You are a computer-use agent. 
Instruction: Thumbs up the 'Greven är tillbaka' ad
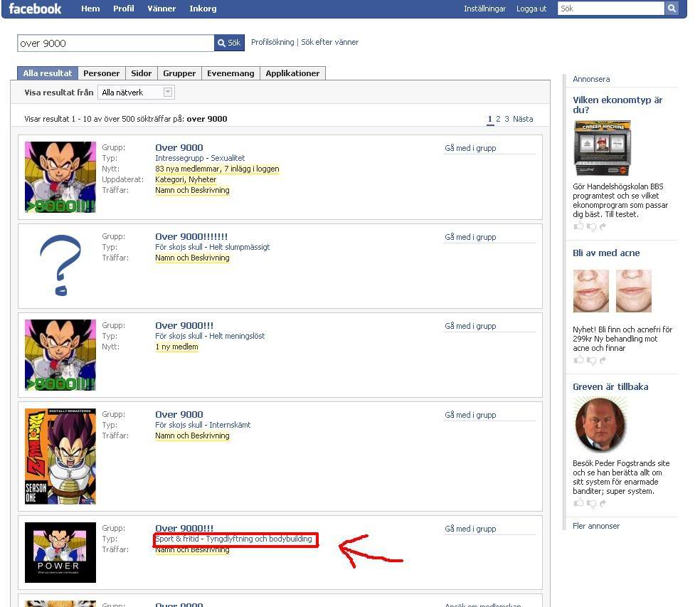(578, 502)
